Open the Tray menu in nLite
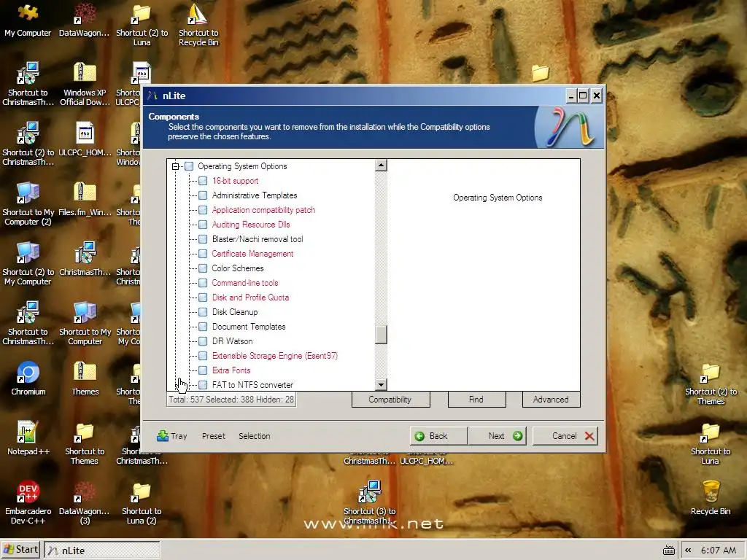747x560 pixels. (x=172, y=436)
